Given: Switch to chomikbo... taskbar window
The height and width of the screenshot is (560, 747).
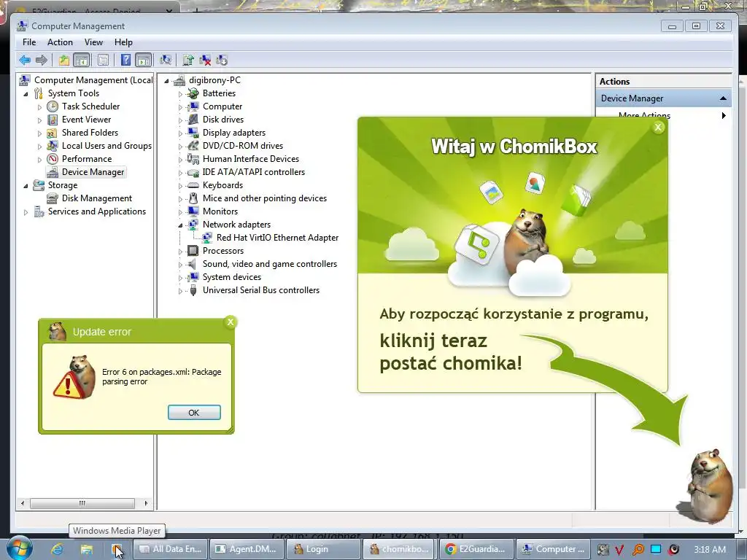Looking at the screenshot, I should click(x=400, y=549).
